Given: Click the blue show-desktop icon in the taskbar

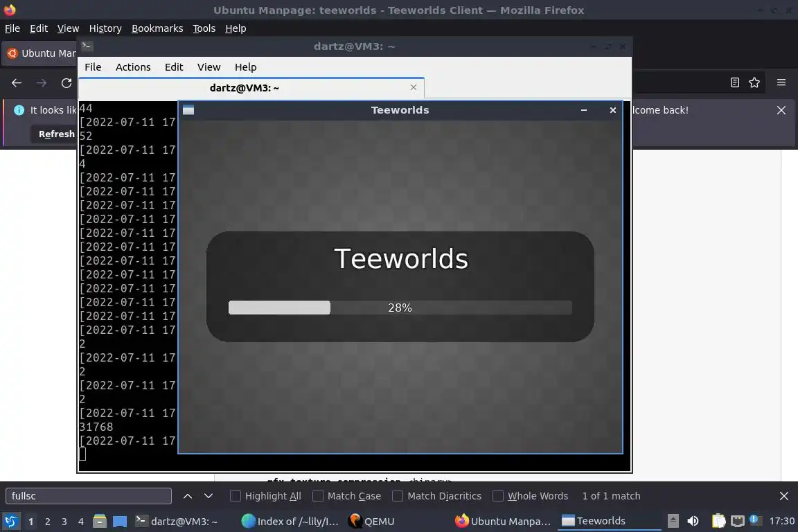Looking at the screenshot, I should click(120, 522).
